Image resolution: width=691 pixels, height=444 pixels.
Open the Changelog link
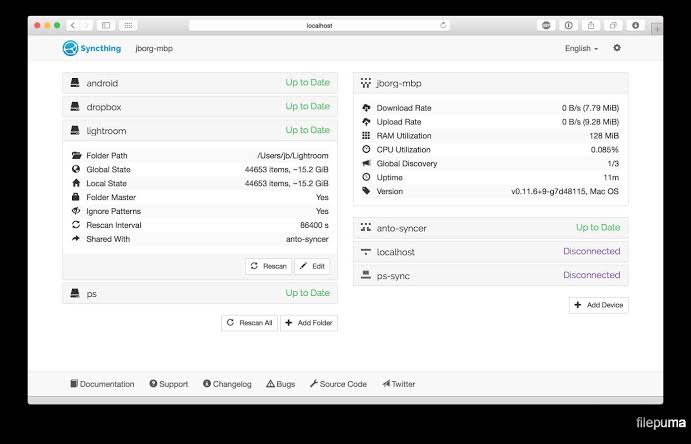[x=227, y=384]
